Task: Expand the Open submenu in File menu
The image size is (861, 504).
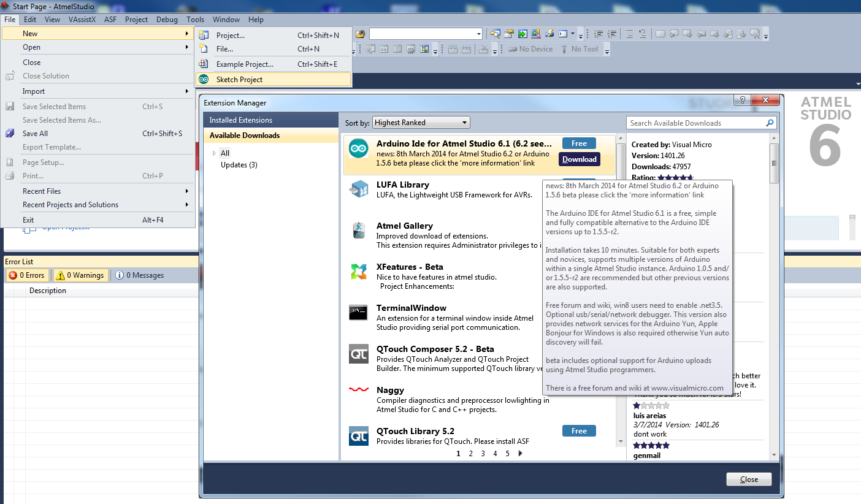Action: click(187, 47)
